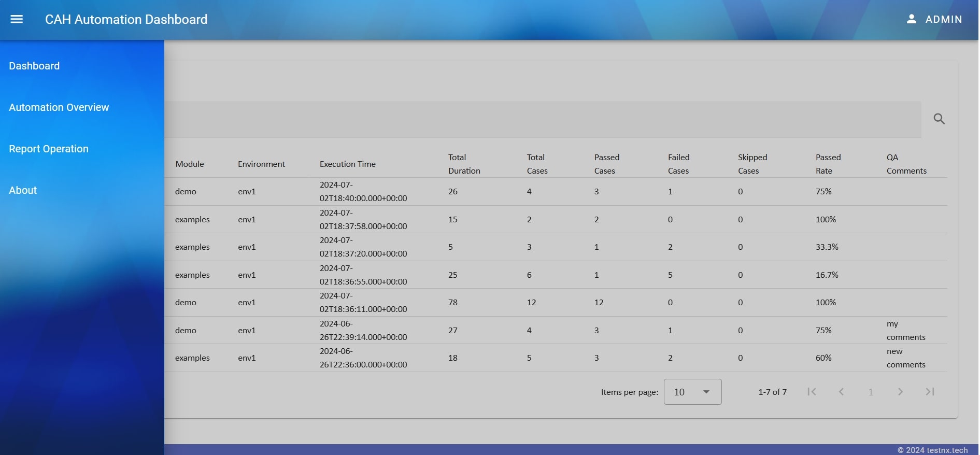Select page number 1 in the paginator

pos(871,392)
